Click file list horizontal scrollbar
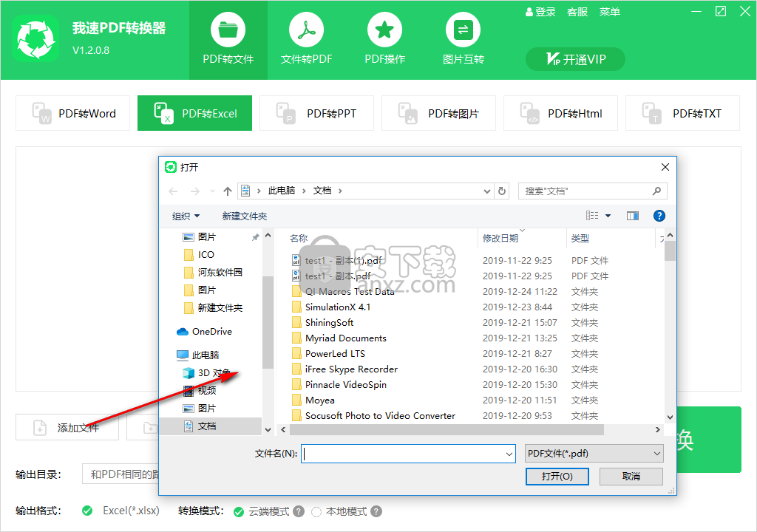This screenshot has width=757, height=532. [447, 429]
